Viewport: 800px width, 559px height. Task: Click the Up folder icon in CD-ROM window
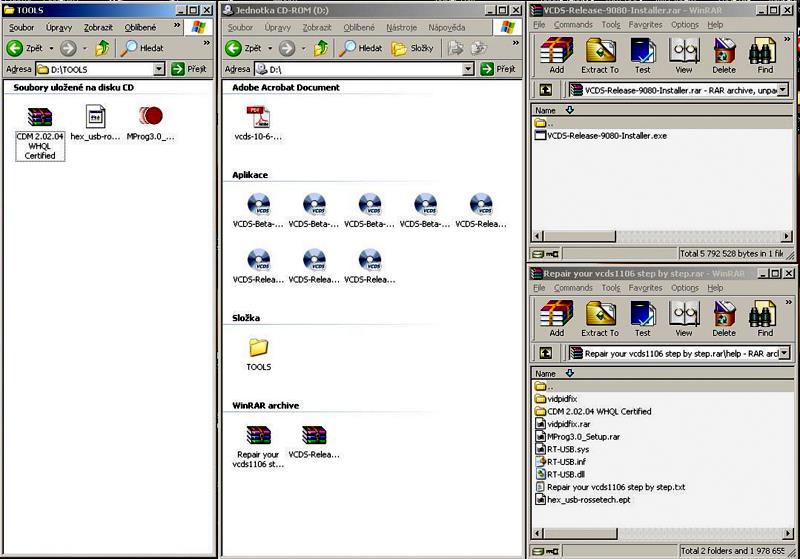pyautogui.click(x=321, y=48)
